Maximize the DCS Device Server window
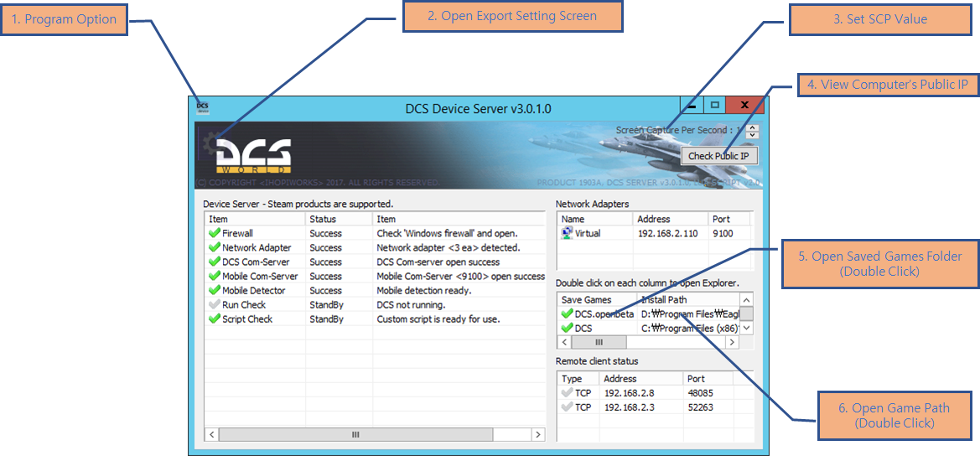980x456 pixels. click(x=715, y=106)
